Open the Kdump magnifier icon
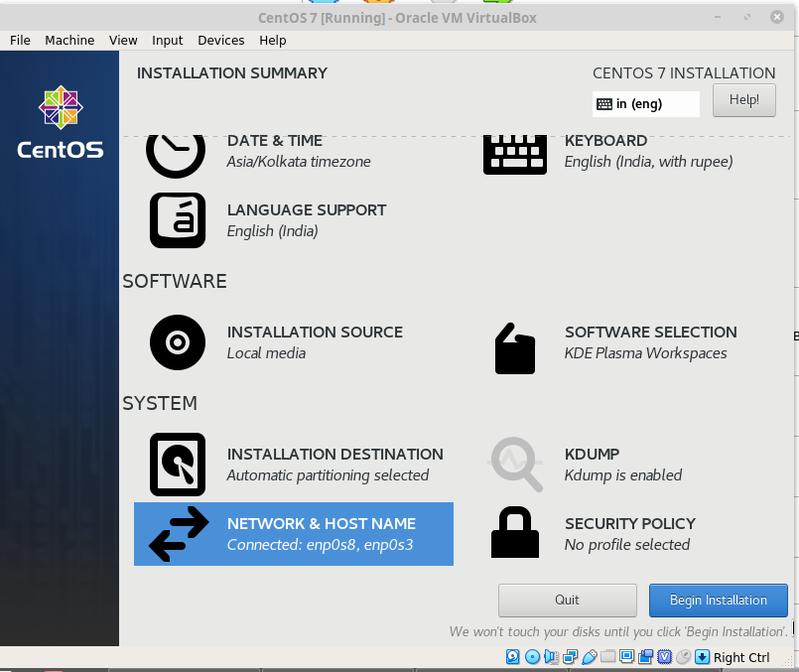 [x=516, y=465]
